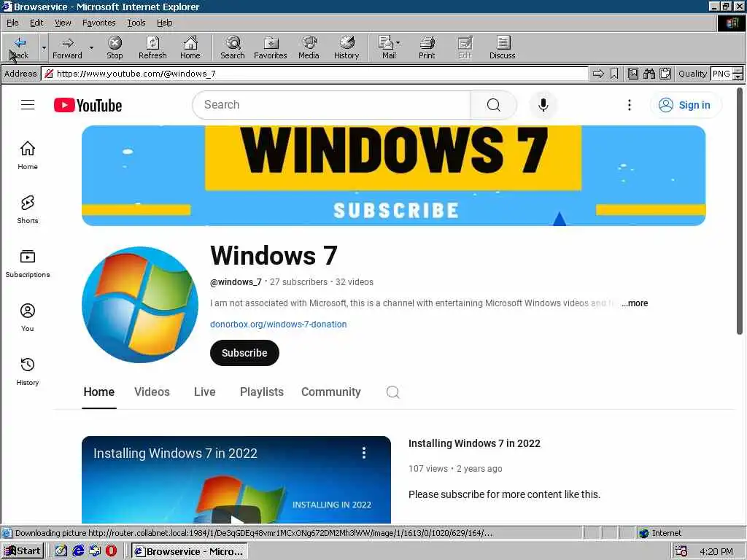Open the Windows Start button
Viewport: 747px width, 560px height.
[23, 551]
